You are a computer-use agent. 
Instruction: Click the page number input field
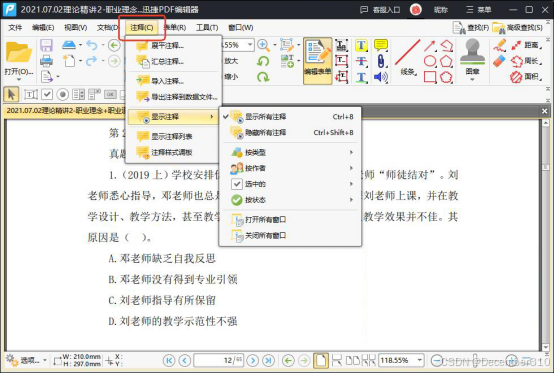218,360
